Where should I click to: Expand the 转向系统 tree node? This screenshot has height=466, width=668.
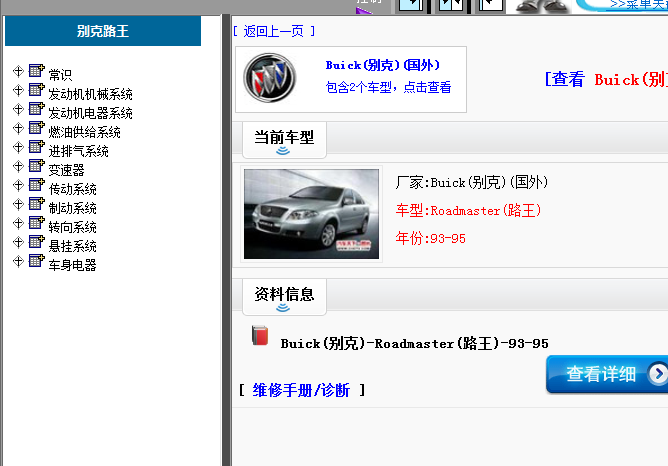pos(18,223)
